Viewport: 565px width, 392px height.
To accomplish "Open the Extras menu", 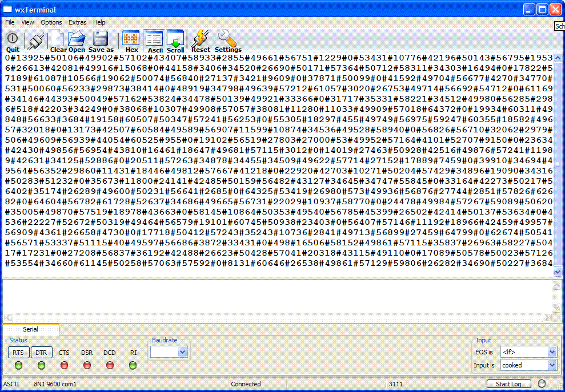I will (78, 22).
